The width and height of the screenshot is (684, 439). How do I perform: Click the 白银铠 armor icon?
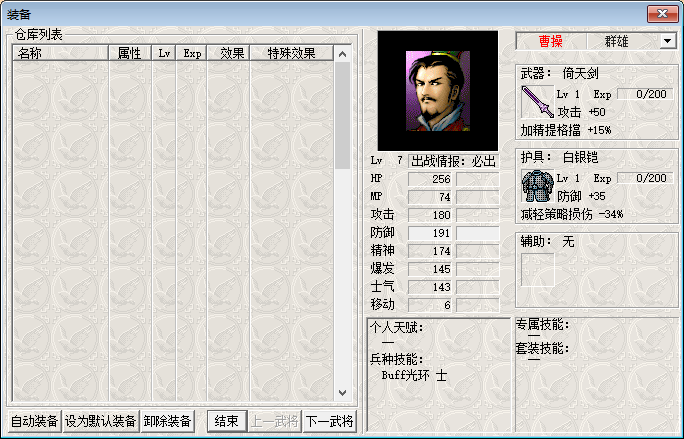[x=537, y=186]
